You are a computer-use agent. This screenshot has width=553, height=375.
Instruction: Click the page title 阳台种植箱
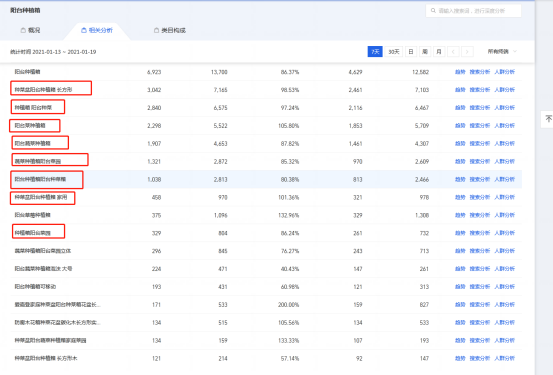click(x=25, y=11)
